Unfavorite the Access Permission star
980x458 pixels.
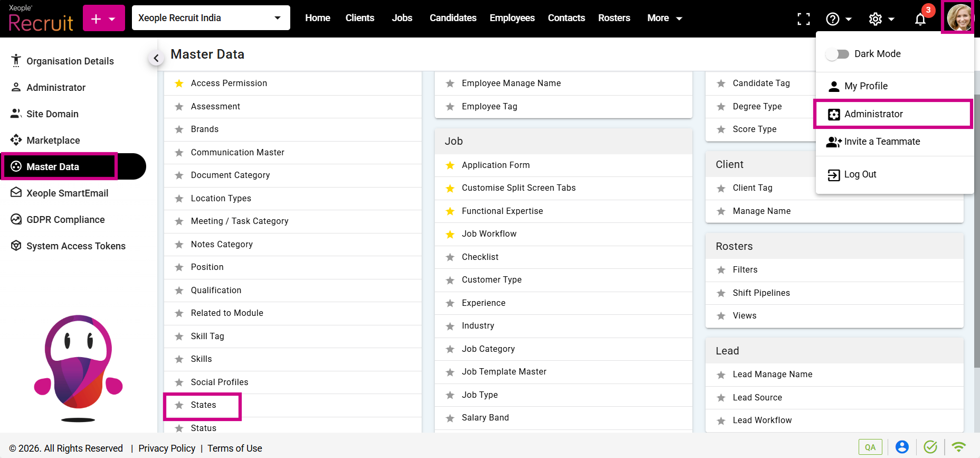pyautogui.click(x=179, y=83)
